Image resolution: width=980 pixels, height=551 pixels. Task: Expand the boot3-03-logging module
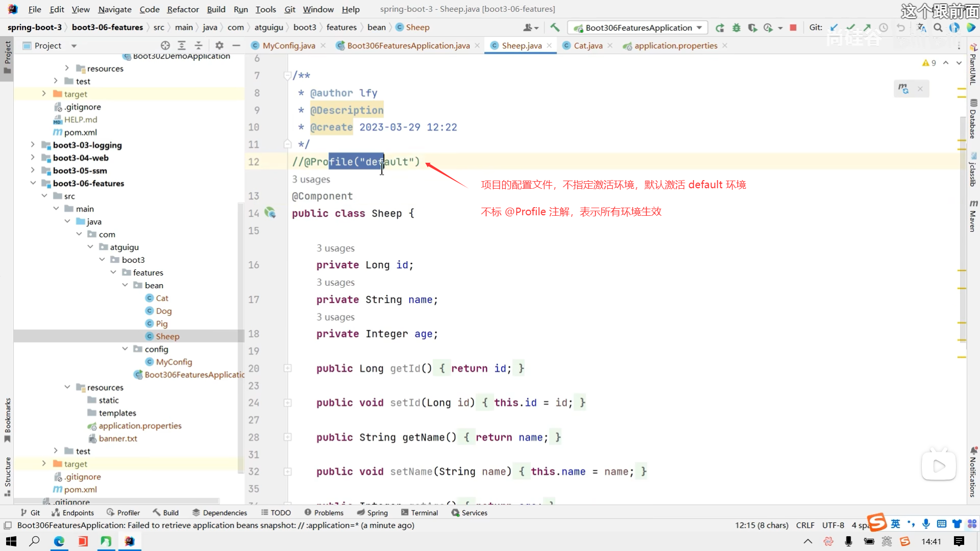[33, 145]
